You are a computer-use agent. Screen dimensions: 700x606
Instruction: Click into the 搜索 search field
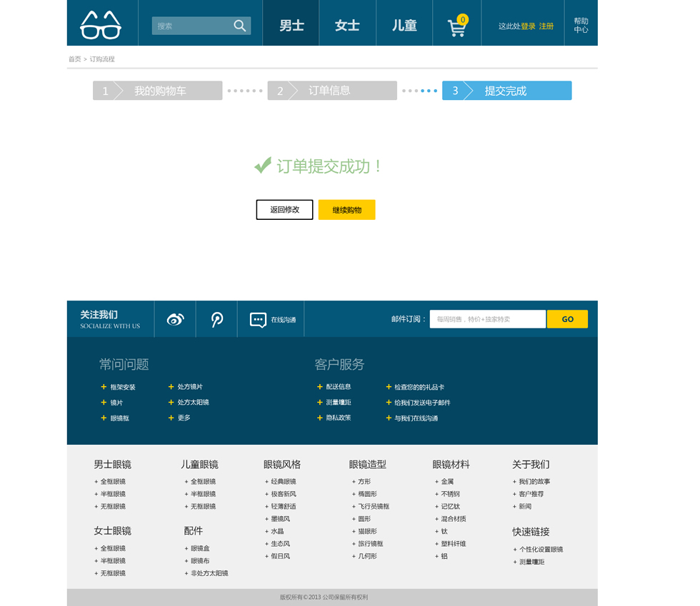coord(191,26)
